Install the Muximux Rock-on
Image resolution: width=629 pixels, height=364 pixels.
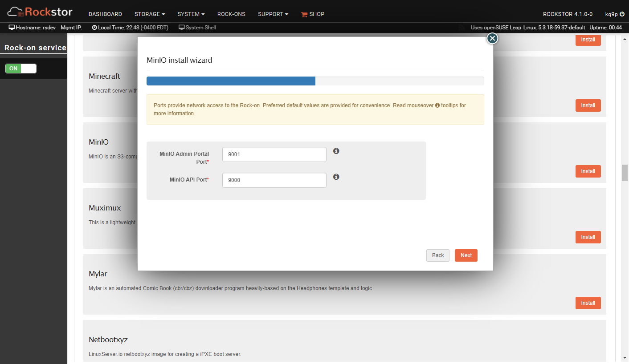tap(588, 237)
